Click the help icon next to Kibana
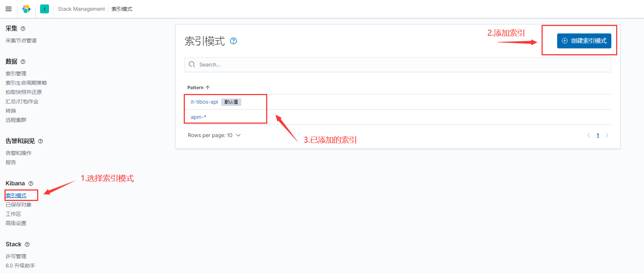 [31, 183]
